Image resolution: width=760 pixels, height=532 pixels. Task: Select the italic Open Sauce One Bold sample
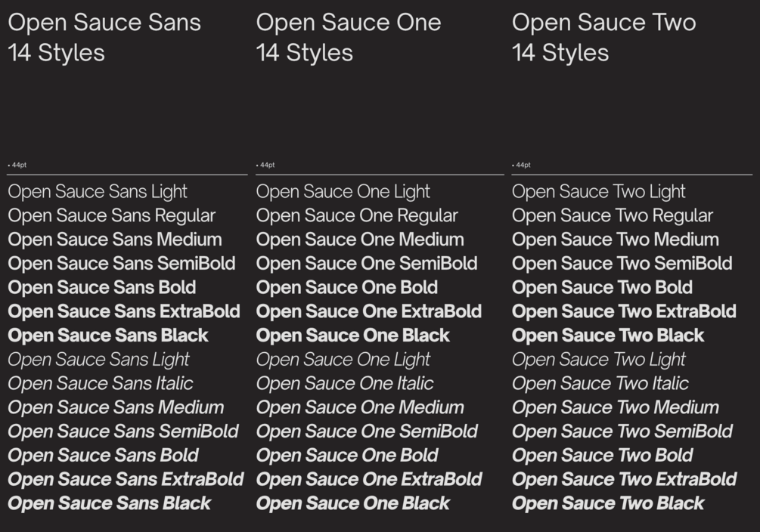tap(347, 455)
